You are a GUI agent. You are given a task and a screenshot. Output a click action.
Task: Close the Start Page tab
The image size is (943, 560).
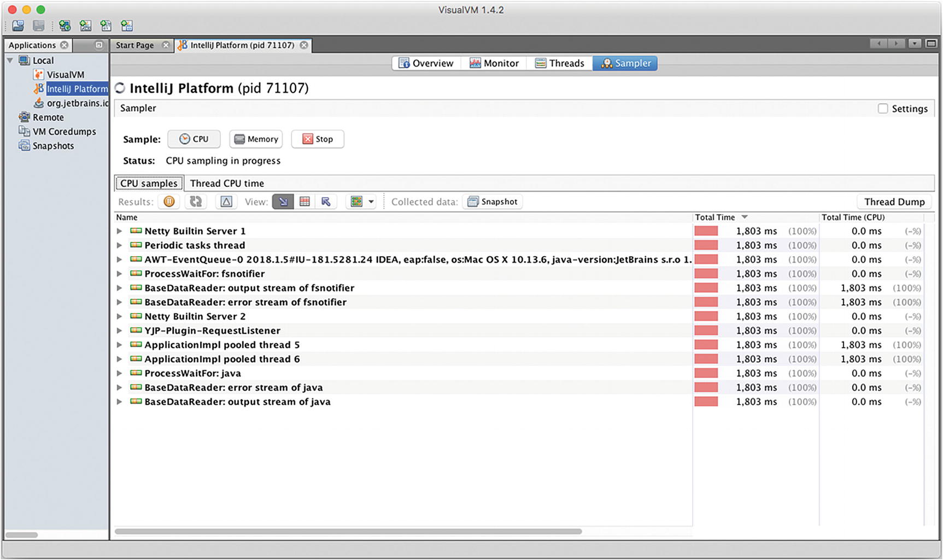click(x=166, y=45)
